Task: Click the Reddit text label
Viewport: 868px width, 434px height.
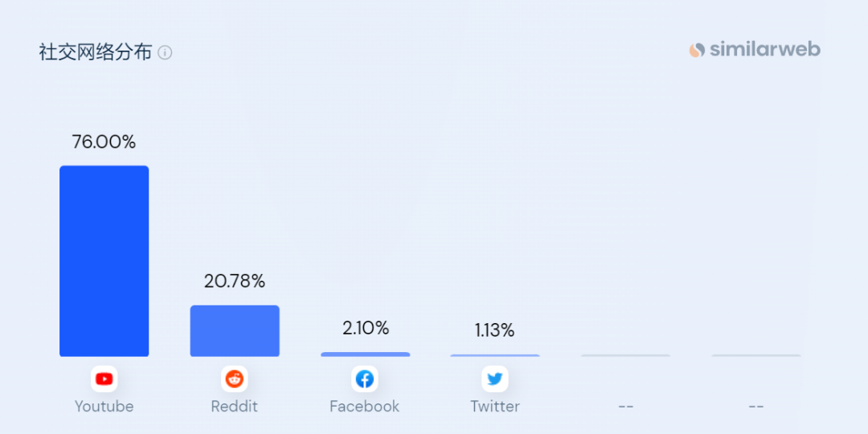Action: coord(234,407)
